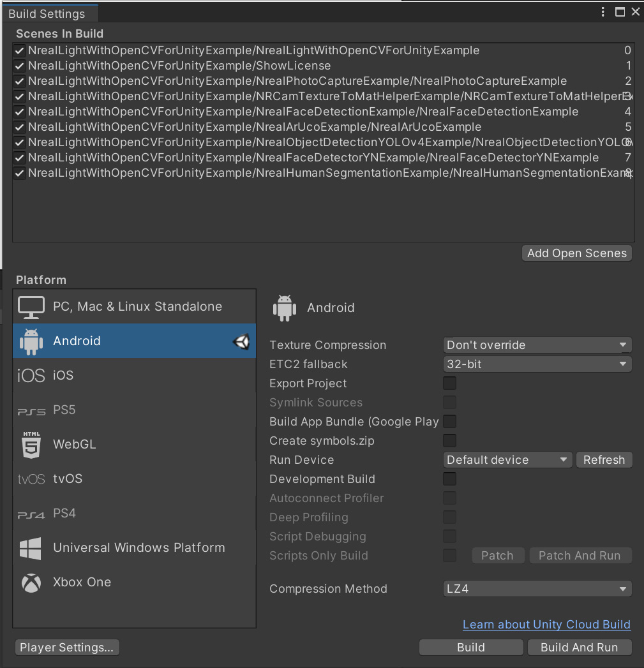Toggle NrealPhotoCaptureExample scene checkbox
This screenshot has width=644, height=668.
tap(19, 82)
